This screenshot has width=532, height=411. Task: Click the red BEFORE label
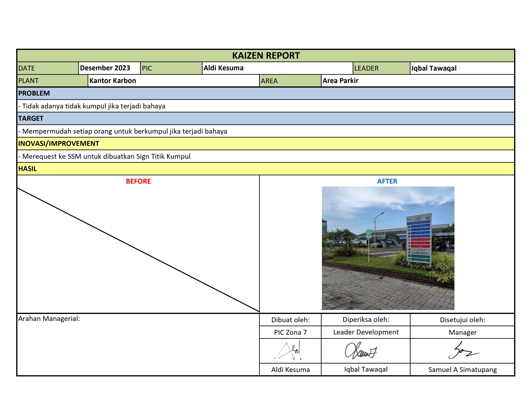(138, 181)
